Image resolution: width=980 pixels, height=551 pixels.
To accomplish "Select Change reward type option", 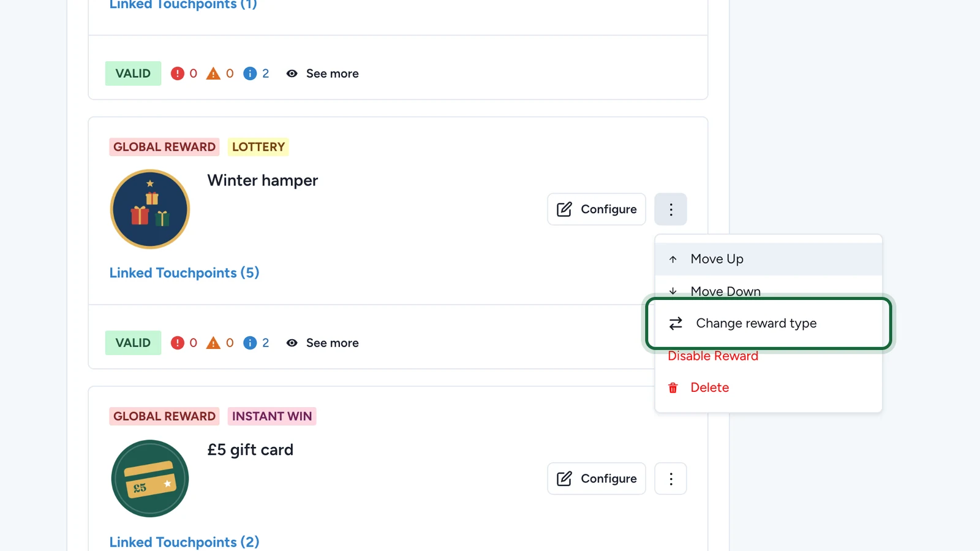I will pyautogui.click(x=769, y=323).
